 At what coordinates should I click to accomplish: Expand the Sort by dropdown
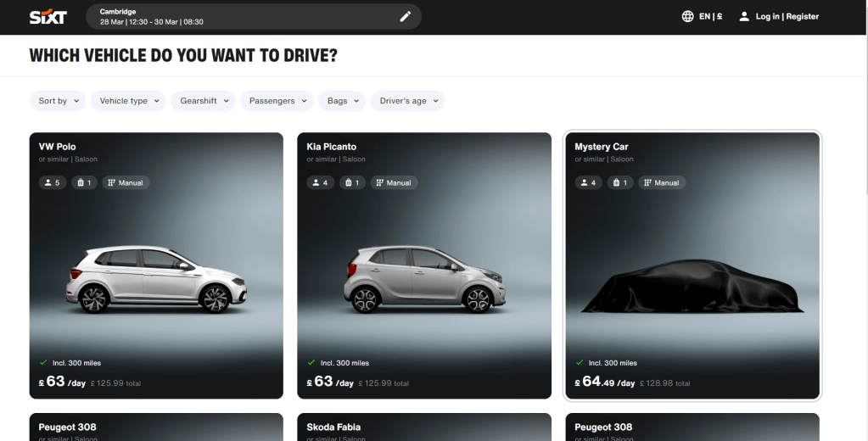point(58,101)
